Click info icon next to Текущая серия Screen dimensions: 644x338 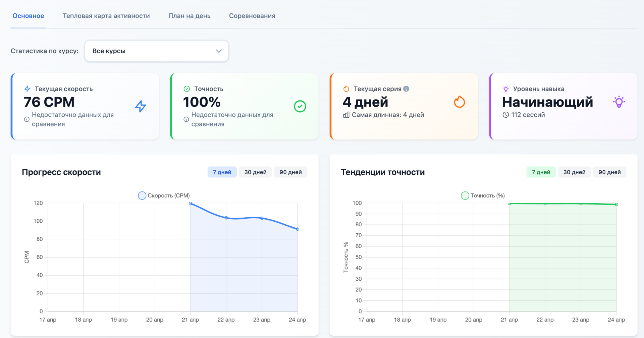(x=406, y=89)
